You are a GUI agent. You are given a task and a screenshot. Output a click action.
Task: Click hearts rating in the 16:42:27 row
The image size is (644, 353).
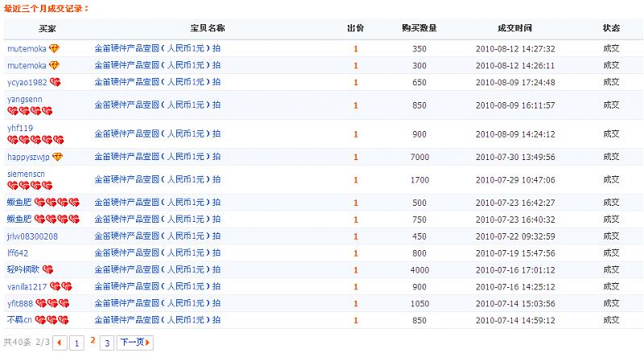pyautogui.click(x=57, y=203)
